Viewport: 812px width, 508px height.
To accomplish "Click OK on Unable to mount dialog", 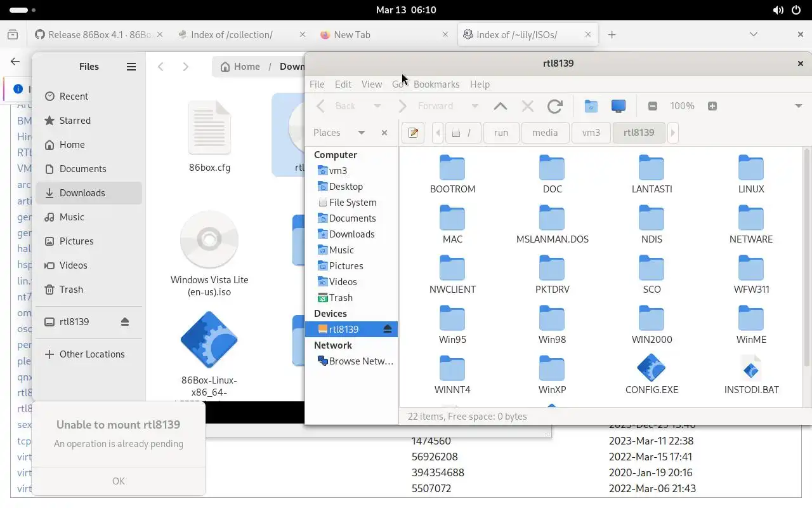I will coord(119,481).
